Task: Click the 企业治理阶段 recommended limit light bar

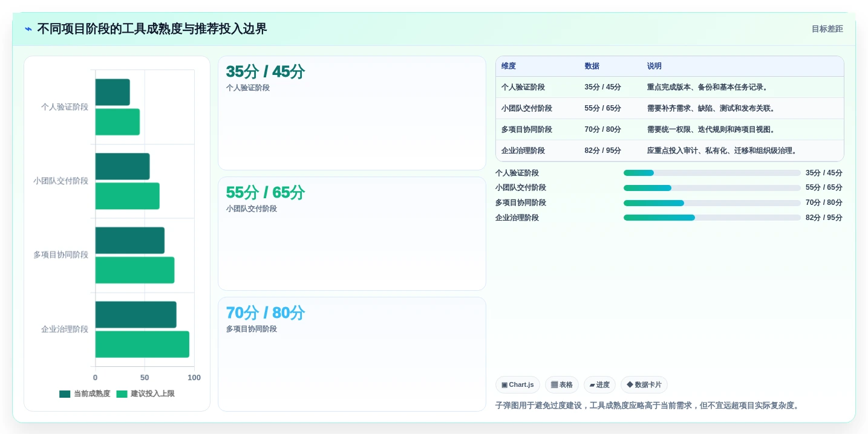Action: point(142,345)
